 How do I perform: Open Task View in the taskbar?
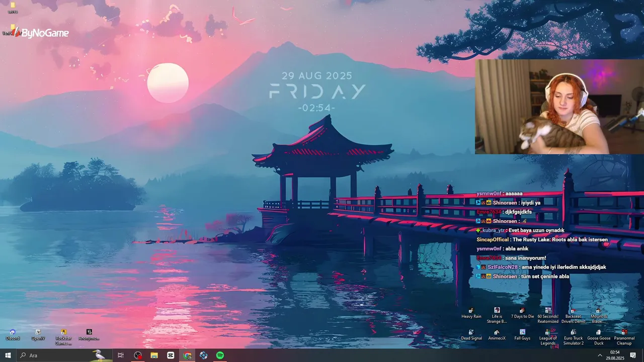point(120,355)
